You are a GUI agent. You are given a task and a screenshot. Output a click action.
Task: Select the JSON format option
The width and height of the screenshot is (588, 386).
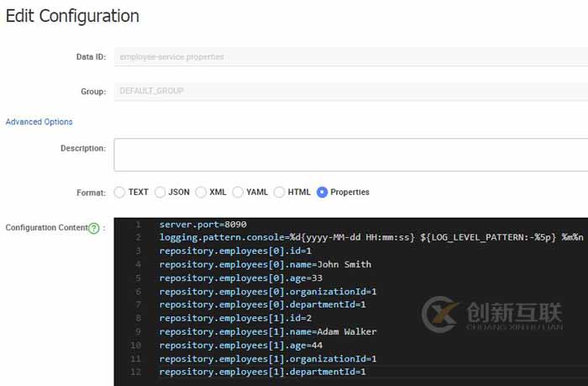pos(160,192)
